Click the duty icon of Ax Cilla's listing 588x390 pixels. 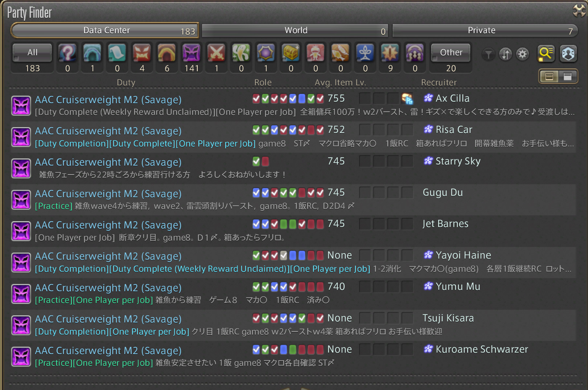point(21,106)
